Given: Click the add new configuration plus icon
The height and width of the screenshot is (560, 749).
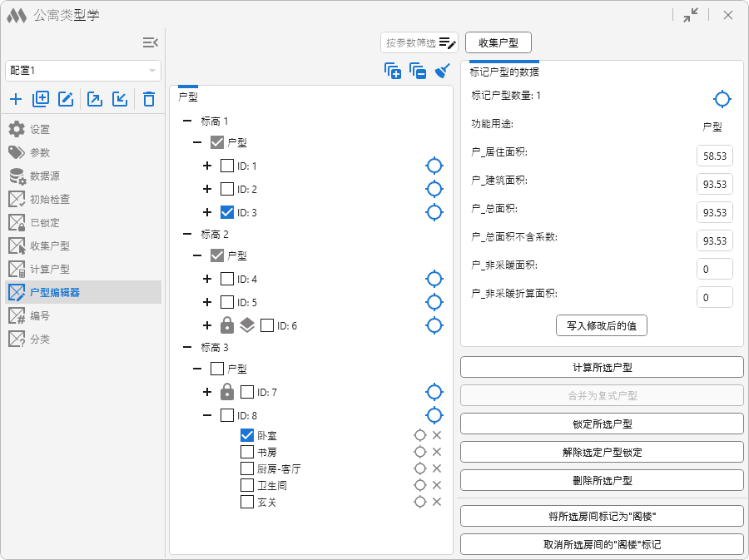Looking at the screenshot, I should (x=16, y=100).
